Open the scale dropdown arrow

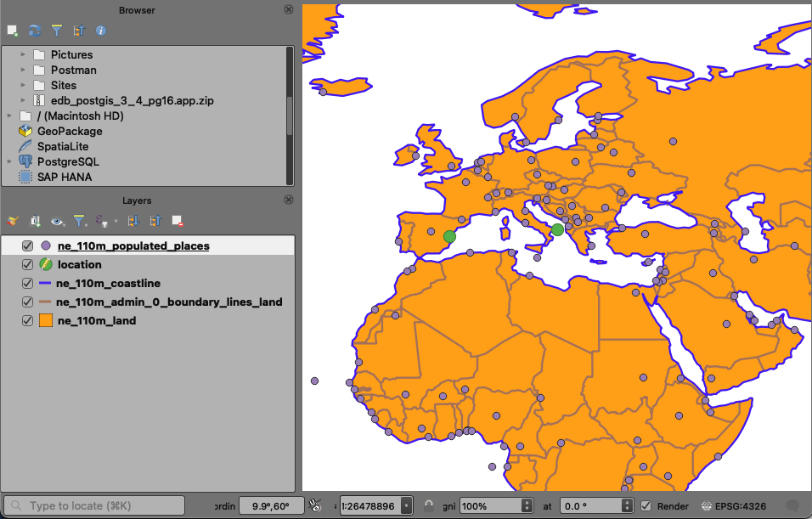(x=407, y=505)
